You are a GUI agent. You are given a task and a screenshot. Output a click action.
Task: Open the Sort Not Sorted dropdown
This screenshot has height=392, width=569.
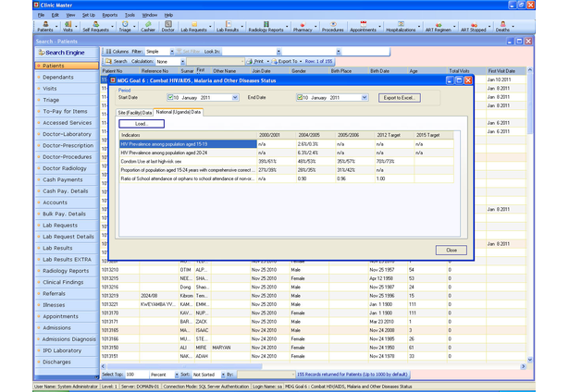(x=223, y=374)
